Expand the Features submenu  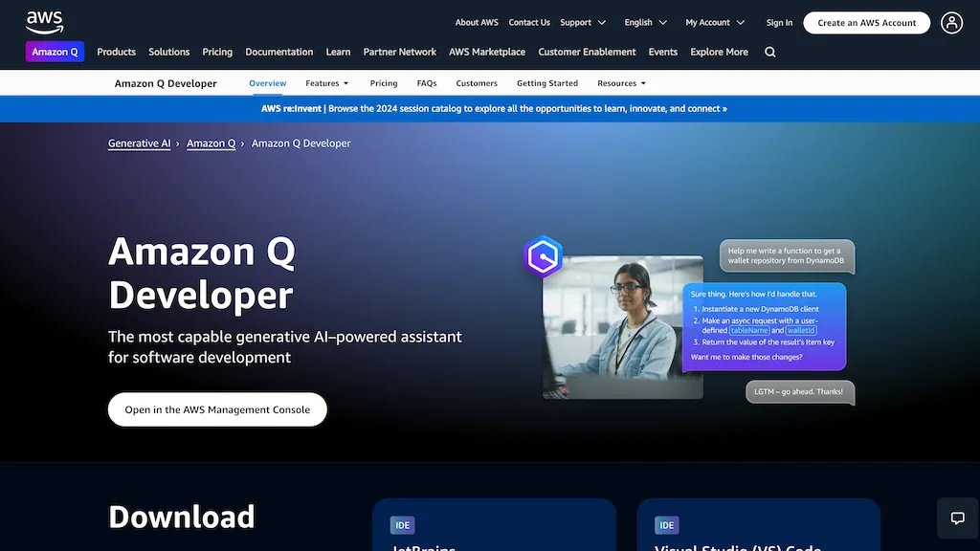[x=326, y=83]
